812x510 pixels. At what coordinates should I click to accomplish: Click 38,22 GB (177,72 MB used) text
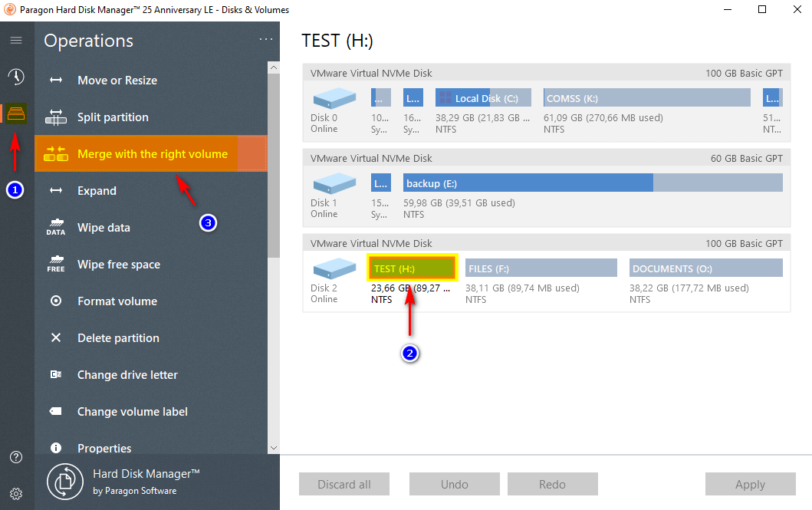pos(689,288)
